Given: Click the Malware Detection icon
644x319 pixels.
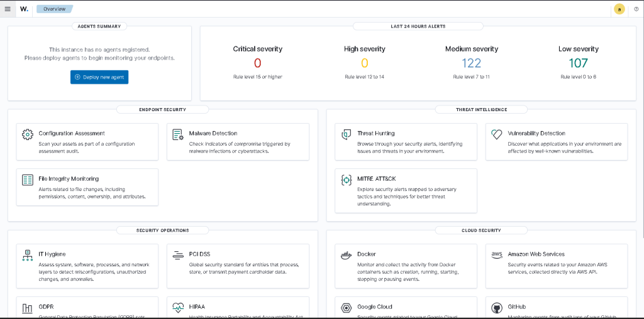Looking at the screenshot, I should click(178, 134).
